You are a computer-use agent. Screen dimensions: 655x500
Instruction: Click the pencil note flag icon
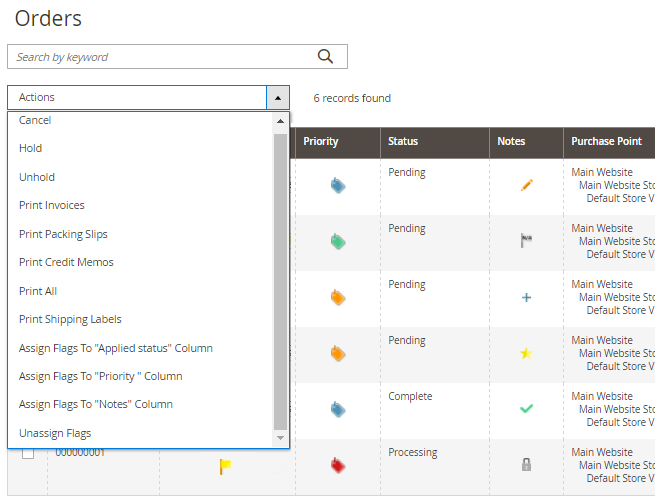point(527,185)
